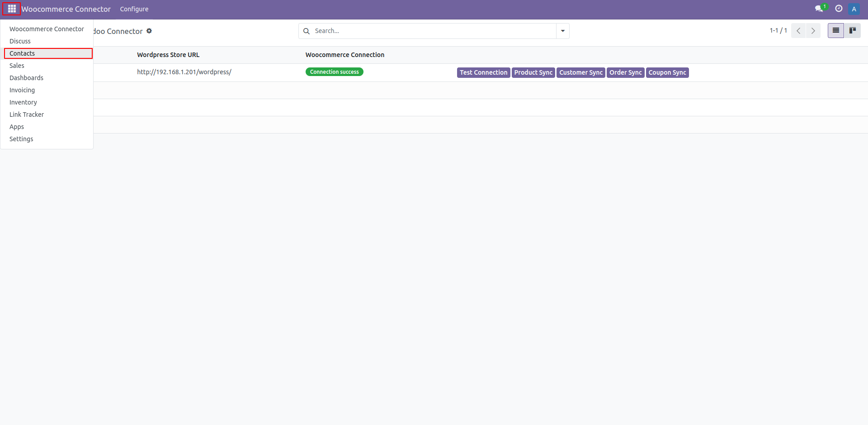Go to previous page of records
This screenshot has height=425, width=868.
[798, 31]
